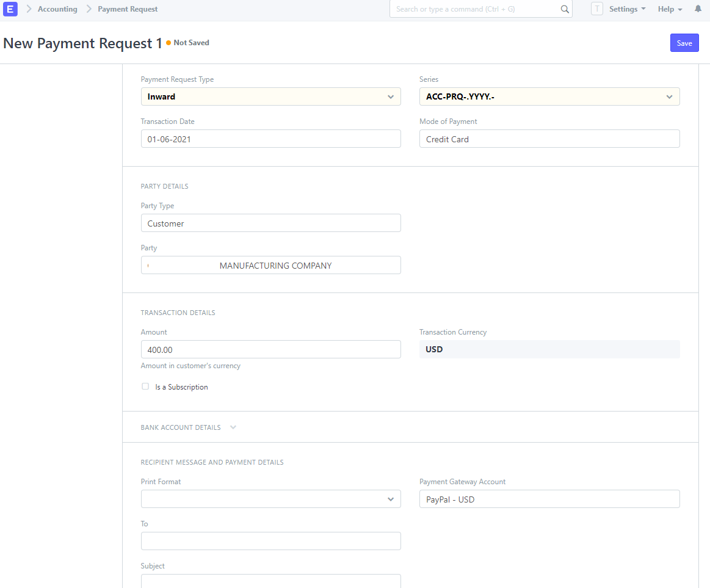This screenshot has height=588, width=710.
Task: Open the Payment Request Type dropdown
Action: point(391,96)
